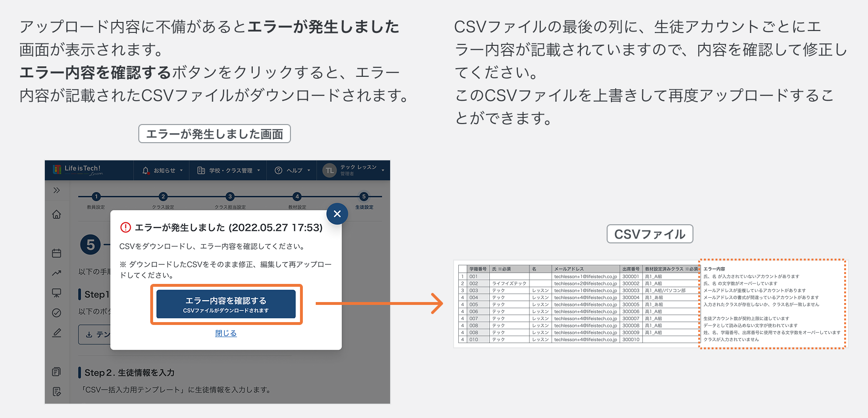Click error 氏、名 の文字数がオーバーしています
Image resolution: width=868 pixels, height=418 pixels.
coord(740,283)
